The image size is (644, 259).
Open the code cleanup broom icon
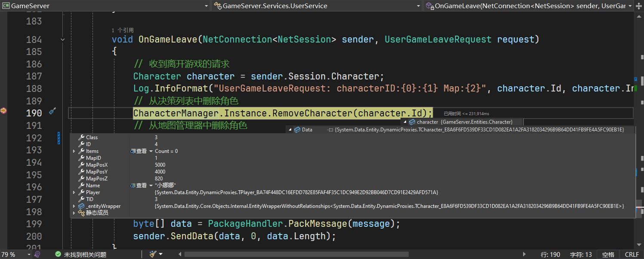(152, 254)
